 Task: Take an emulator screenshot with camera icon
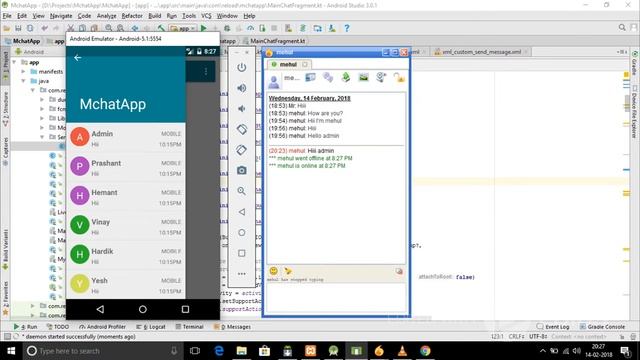242,170
